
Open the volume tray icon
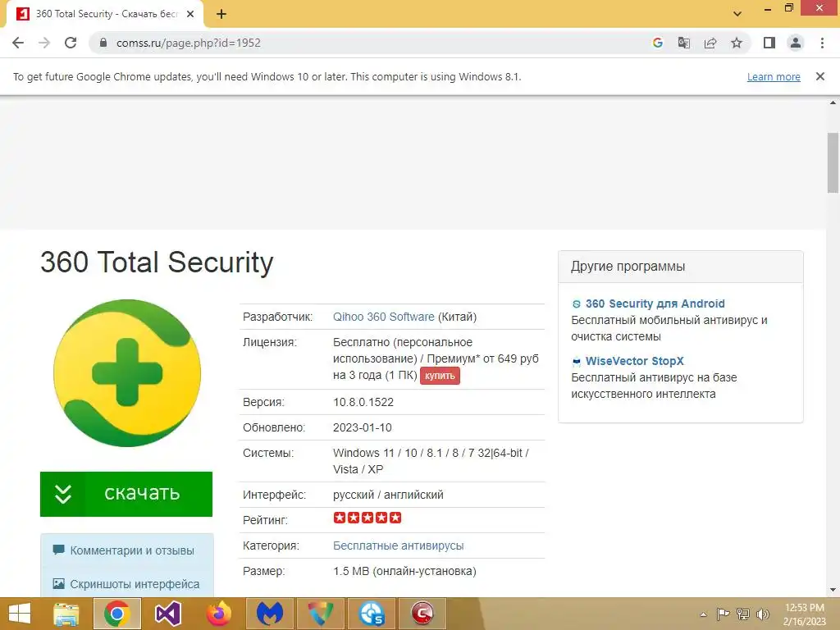tap(762, 614)
